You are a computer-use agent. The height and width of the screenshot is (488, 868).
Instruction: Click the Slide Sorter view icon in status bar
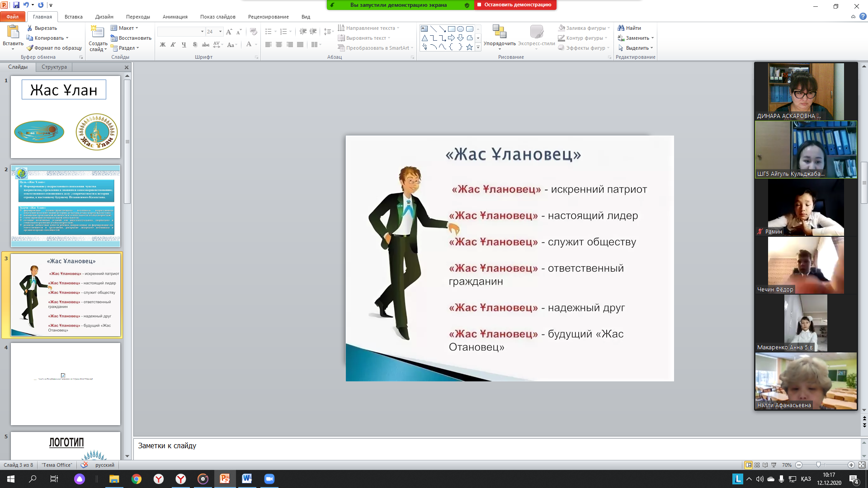tap(757, 465)
